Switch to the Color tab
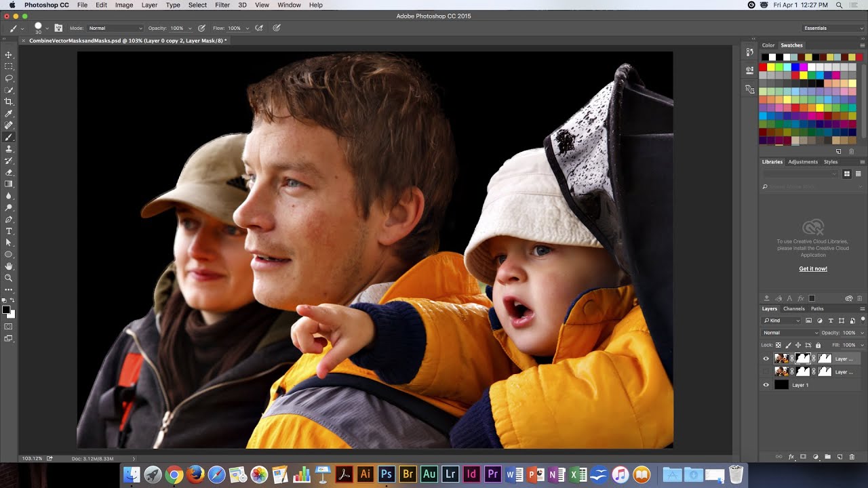Image resolution: width=868 pixels, height=488 pixels. point(768,45)
